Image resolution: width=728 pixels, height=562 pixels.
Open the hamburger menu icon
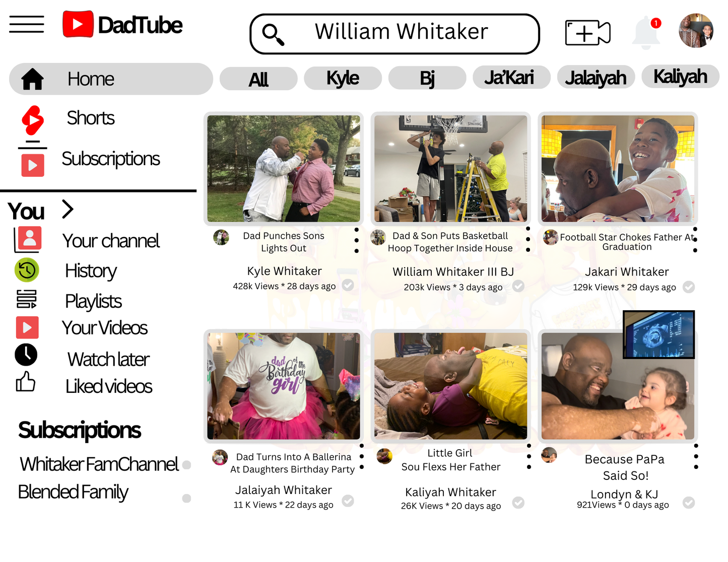click(x=27, y=24)
